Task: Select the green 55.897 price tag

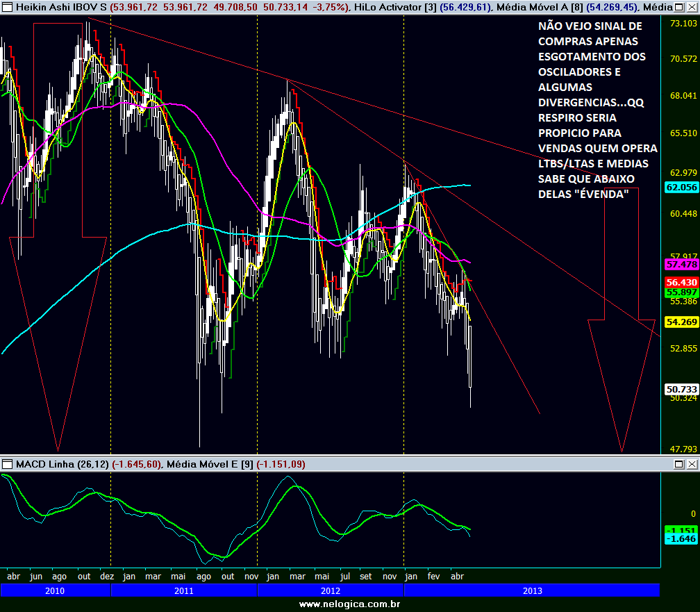Action: coord(682,292)
